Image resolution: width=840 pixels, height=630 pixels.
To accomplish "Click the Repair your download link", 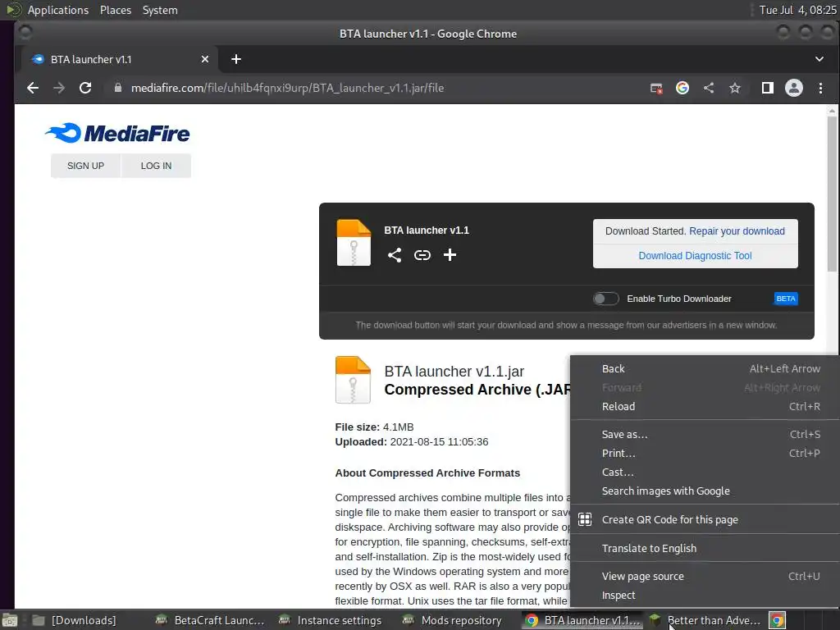I will point(737,231).
